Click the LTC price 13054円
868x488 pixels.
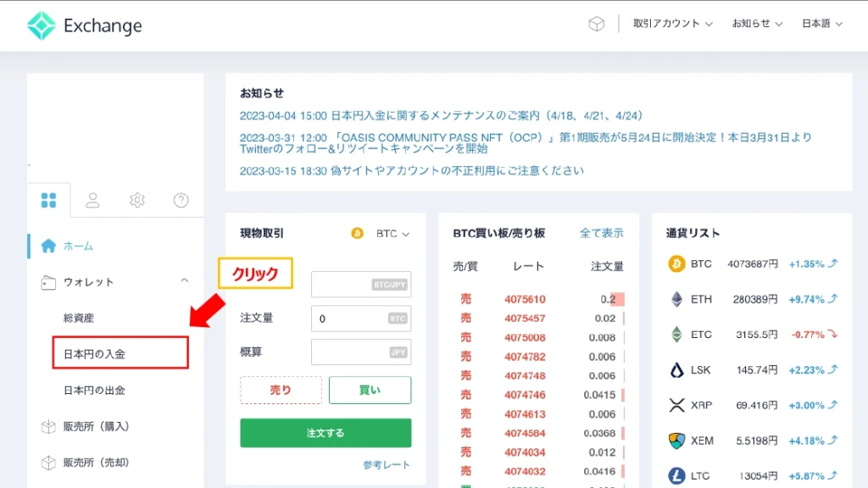point(759,476)
